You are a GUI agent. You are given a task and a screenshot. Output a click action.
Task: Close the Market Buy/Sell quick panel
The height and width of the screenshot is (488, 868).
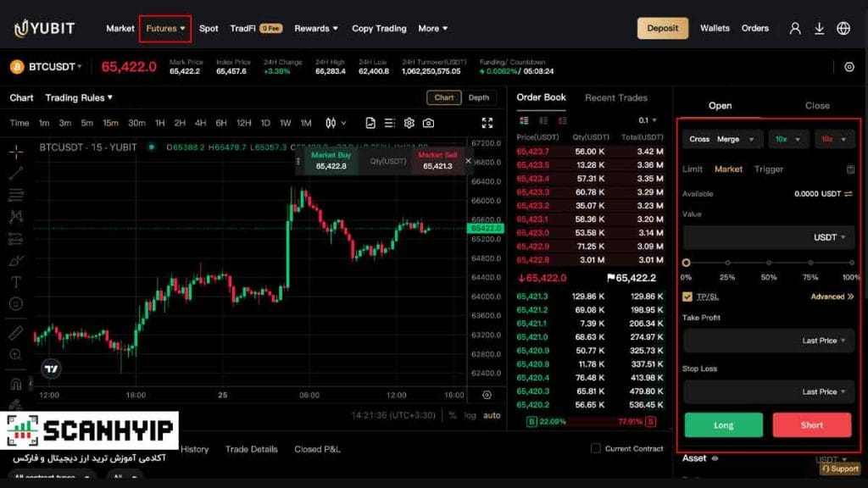[x=468, y=161]
